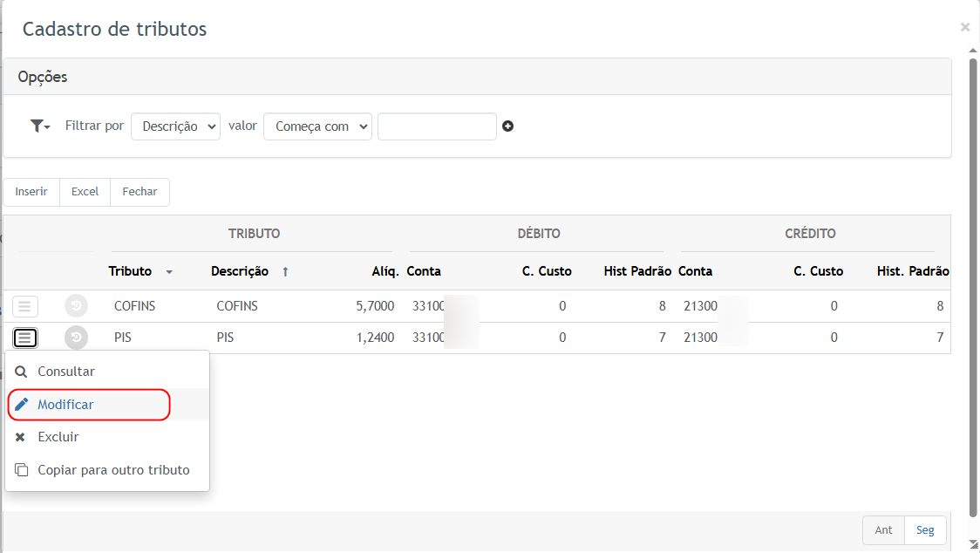Close the Cadastro de tributos dialog

(x=964, y=27)
